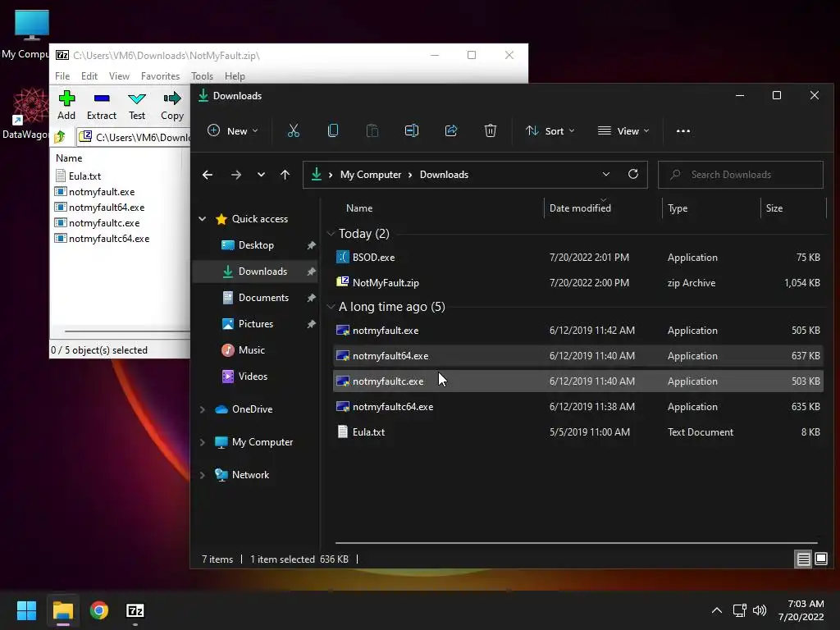Click the network tray icon
Viewport: 840px width, 630px height.
(x=739, y=610)
